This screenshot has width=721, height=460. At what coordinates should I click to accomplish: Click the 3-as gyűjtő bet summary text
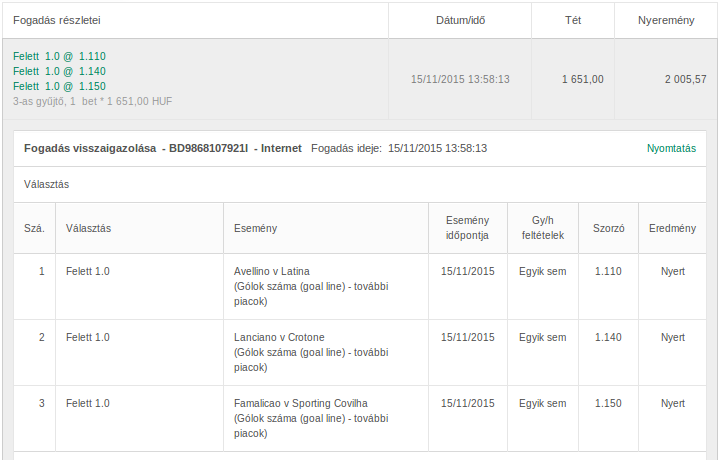92,101
